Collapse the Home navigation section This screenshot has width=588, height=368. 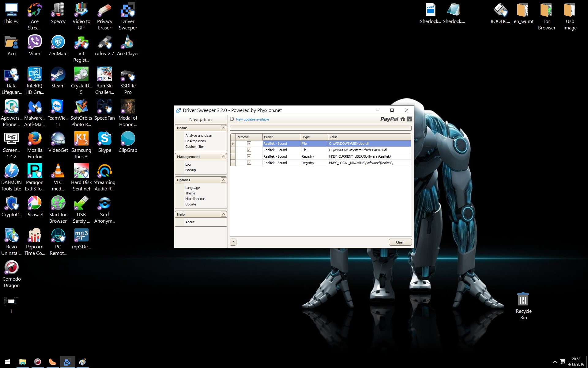(223, 128)
